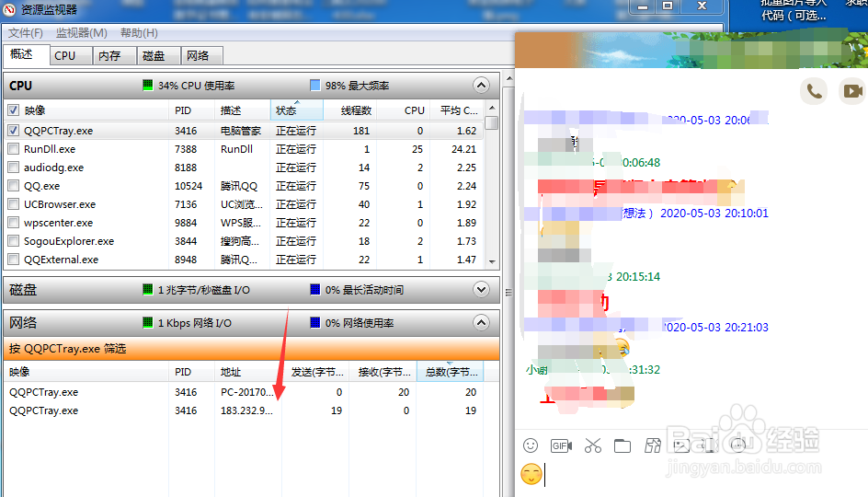This screenshot has width=868, height=497.
Task: Click the CPU column header in process table
Action: point(404,110)
